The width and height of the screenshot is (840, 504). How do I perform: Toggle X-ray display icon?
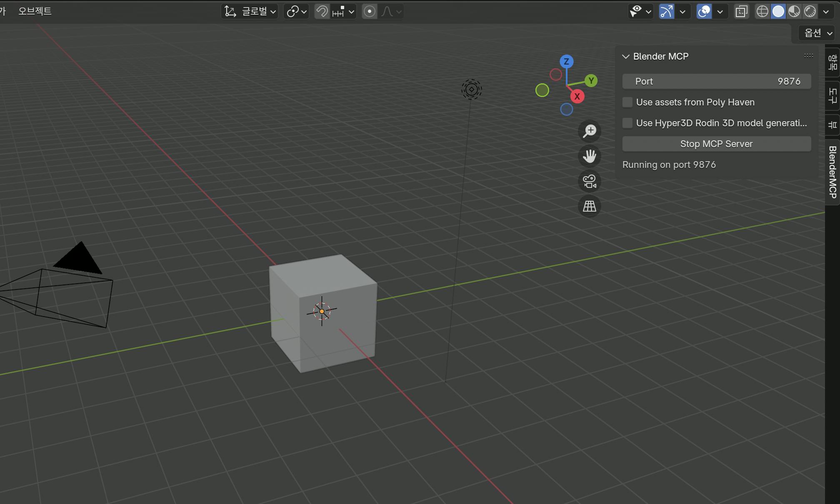tap(741, 11)
